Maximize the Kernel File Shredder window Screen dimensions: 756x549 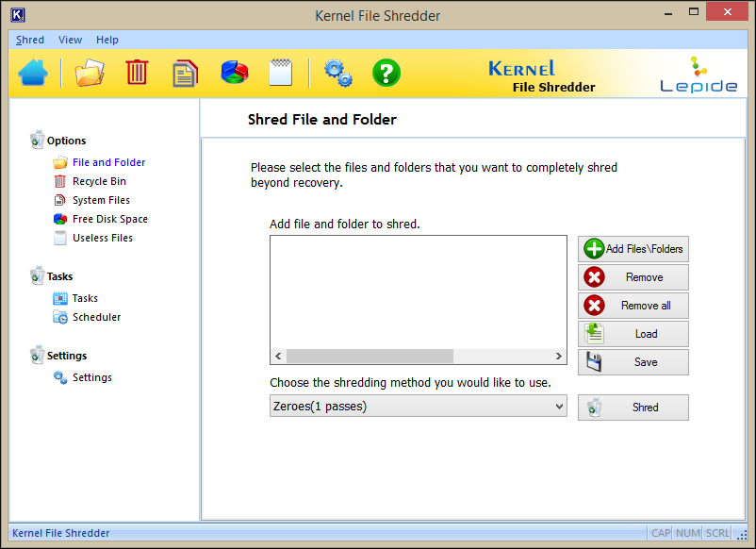tap(694, 12)
